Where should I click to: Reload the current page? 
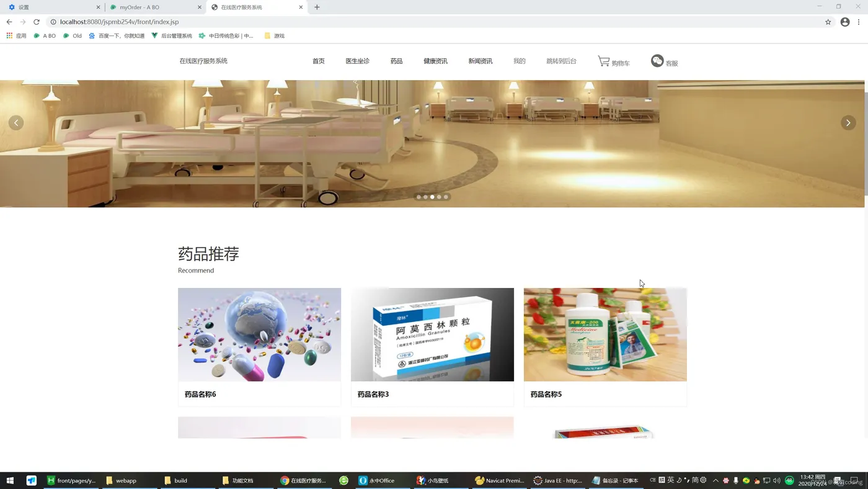pyautogui.click(x=37, y=22)
